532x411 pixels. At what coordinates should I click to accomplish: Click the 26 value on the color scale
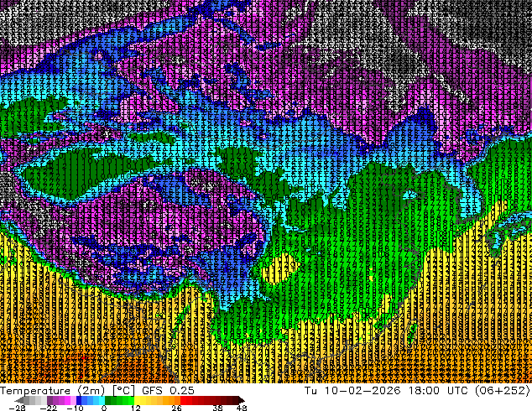[176, 408]
